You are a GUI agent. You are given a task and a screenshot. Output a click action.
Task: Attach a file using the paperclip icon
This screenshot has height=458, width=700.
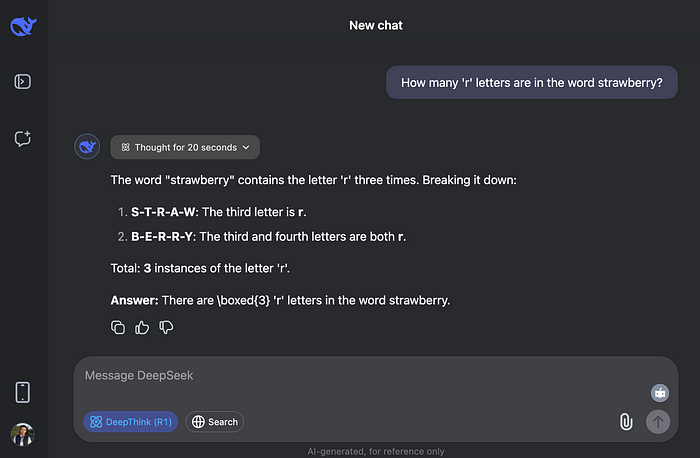point(626,422)
